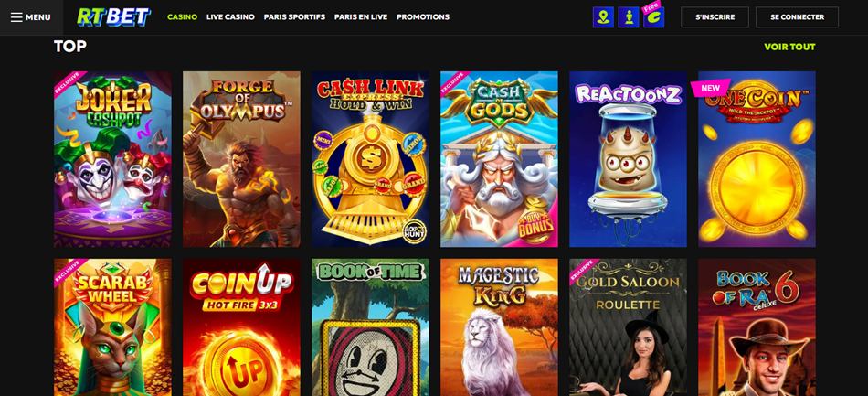Launch the Joker Cashpot game

pos(112,159)
